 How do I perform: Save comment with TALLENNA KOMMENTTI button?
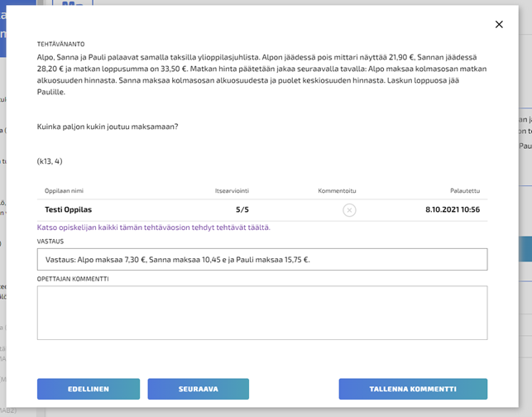(413, 389)
